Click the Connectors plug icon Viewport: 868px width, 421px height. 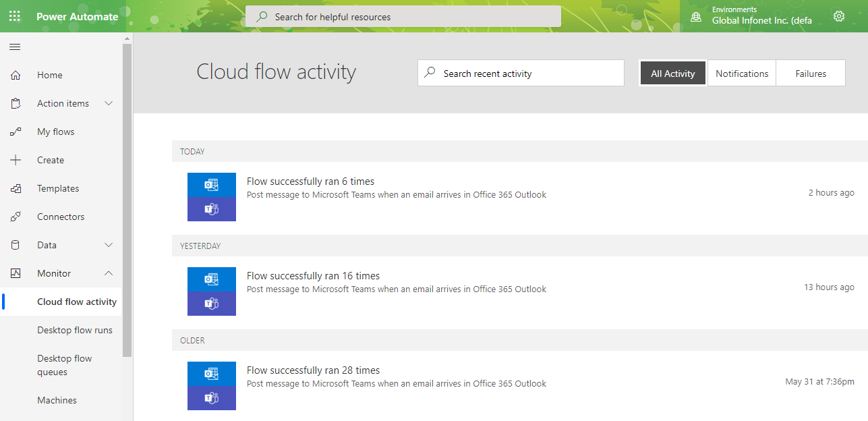(x=16, y=217)
